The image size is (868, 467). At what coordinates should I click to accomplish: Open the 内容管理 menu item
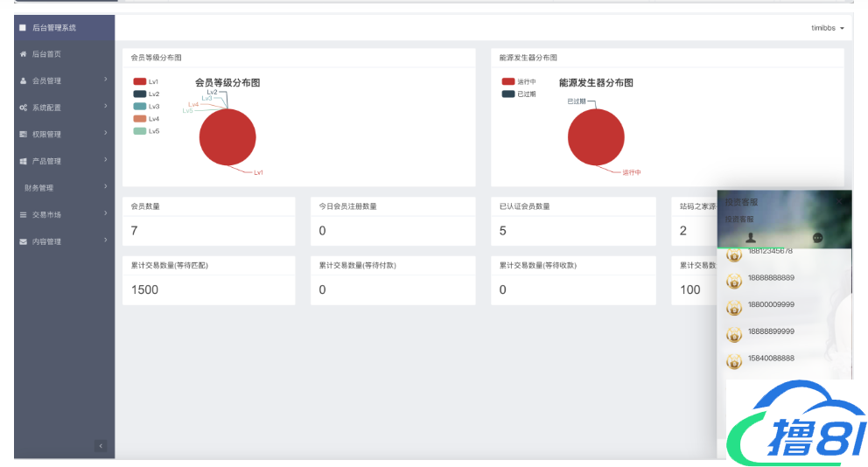[47, 242]
